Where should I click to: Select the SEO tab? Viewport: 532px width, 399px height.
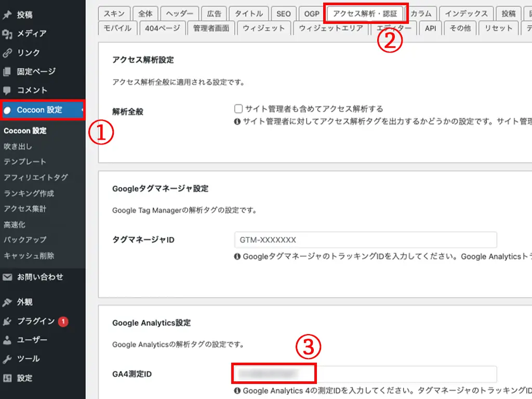point(283,14)
